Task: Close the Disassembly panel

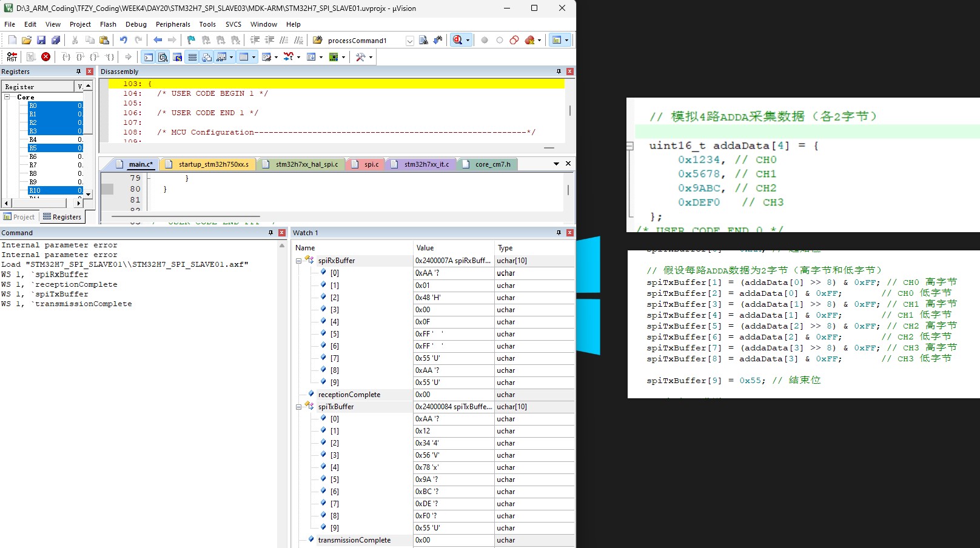Action: point(570,72)
